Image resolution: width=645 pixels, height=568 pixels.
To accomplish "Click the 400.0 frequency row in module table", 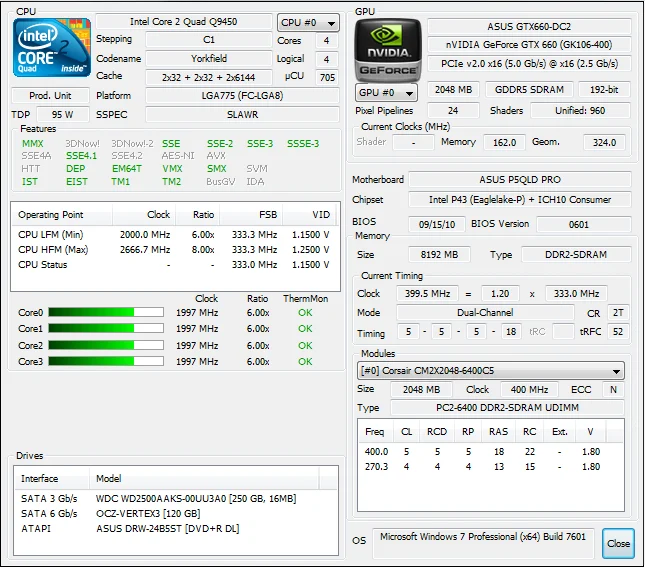I will [490, 452].
